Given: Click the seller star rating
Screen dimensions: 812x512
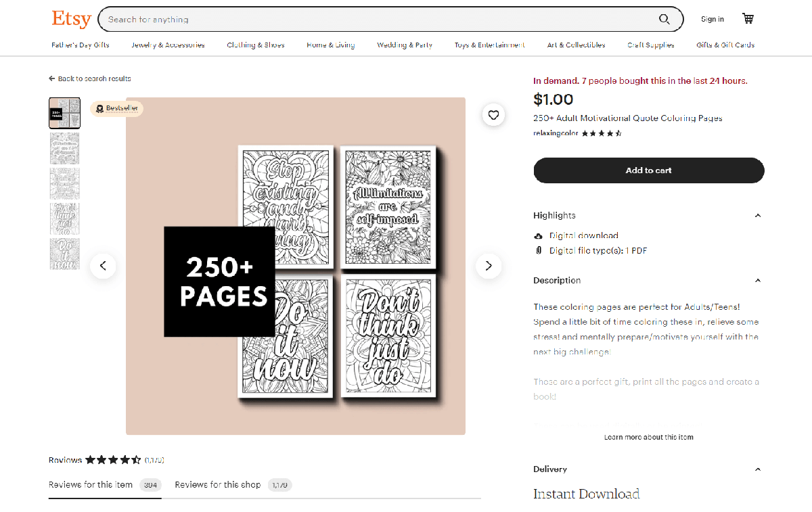Looking at the screenshot, I should (602, 134).
